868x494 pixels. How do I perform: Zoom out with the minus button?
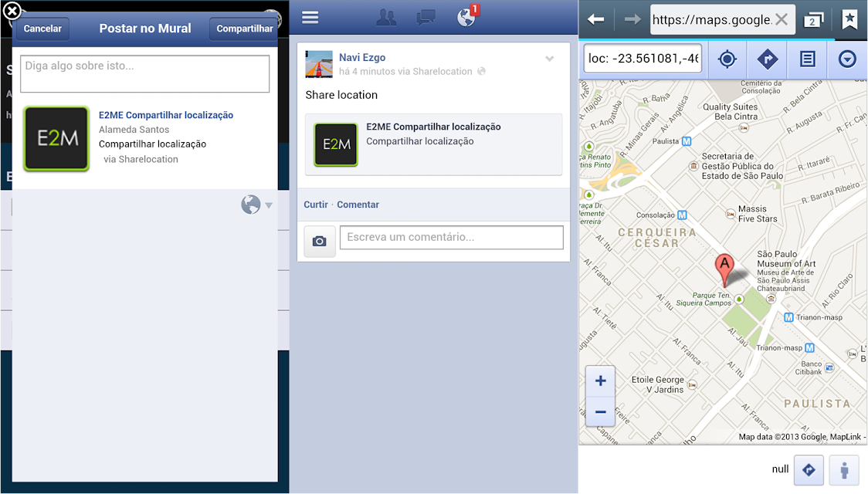tap(601, 412)
